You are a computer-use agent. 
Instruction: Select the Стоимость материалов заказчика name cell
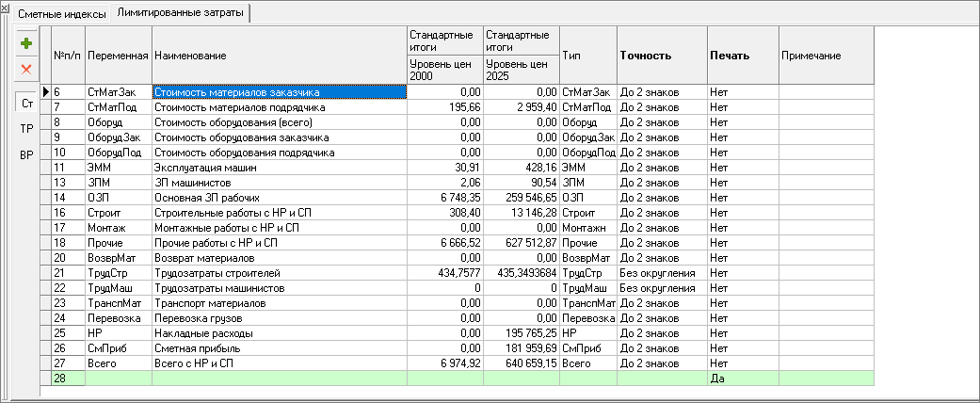(279, 92)
